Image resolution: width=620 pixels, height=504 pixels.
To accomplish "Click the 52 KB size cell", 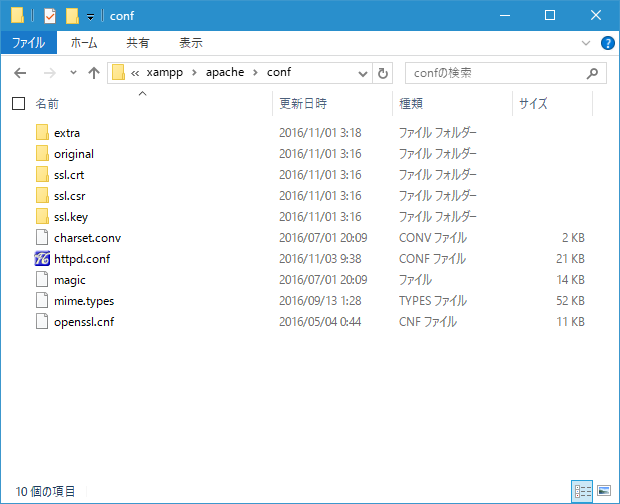I will tap(570, 300).
